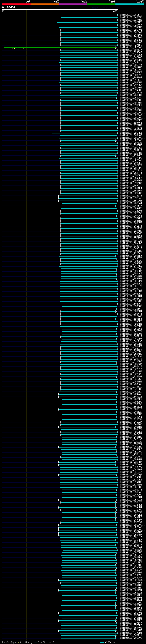Screen dimensions: 146x644
Task: Click the long green alignment bar
Action: (x=60, y=47)
